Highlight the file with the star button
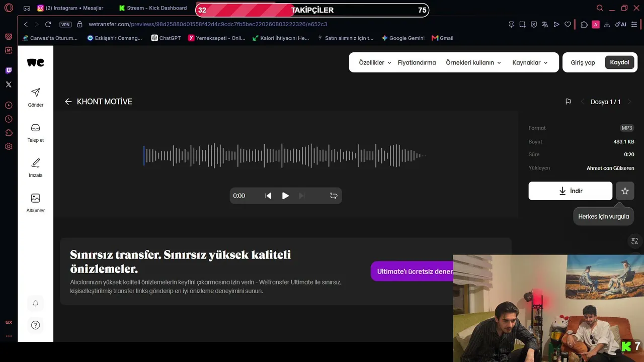 coord(625,191)
